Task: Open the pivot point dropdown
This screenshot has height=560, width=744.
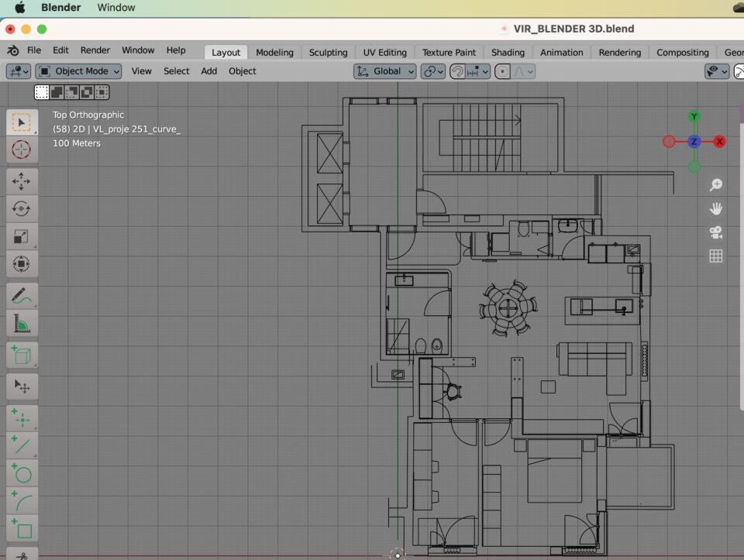Action: coord(433,71)
